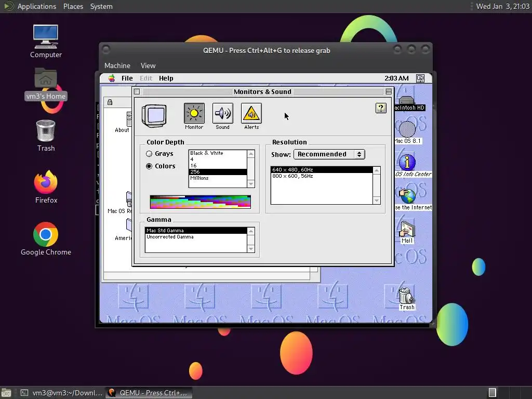Open the Places menu in top panel

(x=73, y=6)
